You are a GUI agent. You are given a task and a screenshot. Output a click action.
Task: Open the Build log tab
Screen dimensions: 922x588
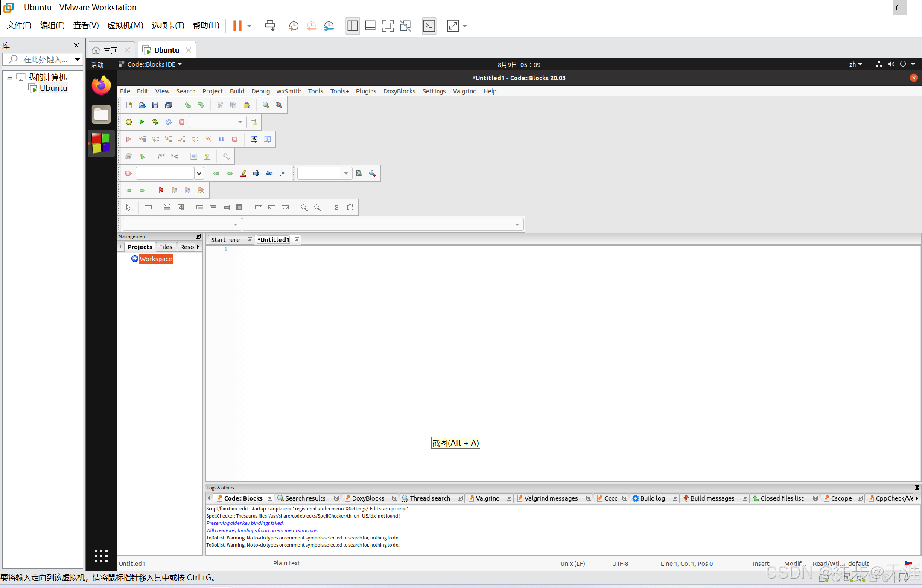(x=652, y=498)
